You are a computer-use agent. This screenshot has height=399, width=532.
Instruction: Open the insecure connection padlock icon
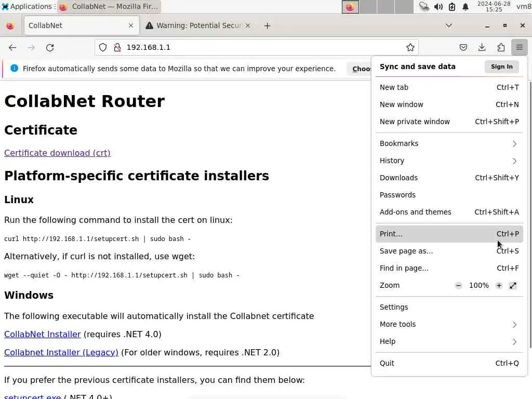coord(117,47)
